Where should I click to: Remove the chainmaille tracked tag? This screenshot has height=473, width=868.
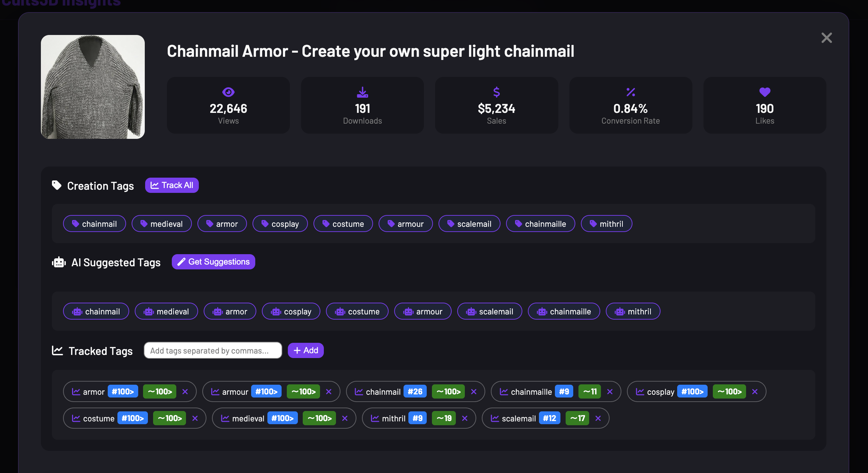(x=610, y=392)
